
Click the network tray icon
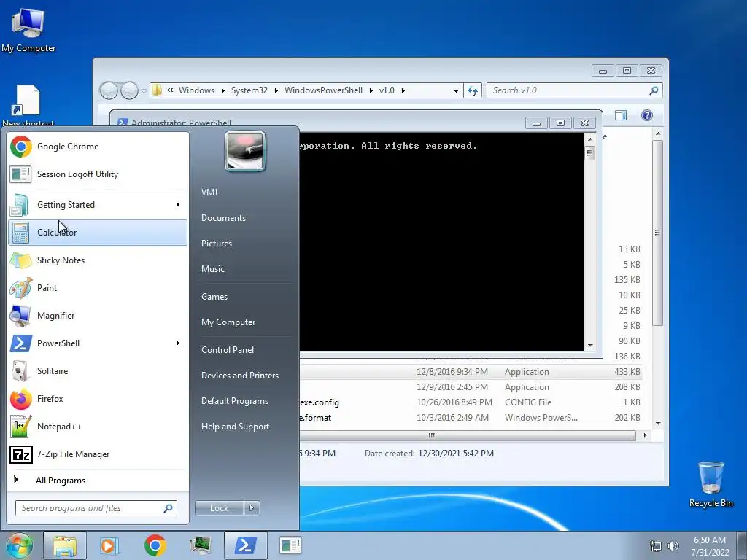pyautogui.click(x=656, y=546)
